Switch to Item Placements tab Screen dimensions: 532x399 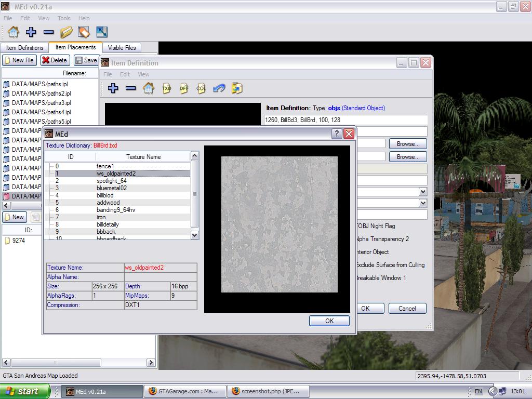[76, 47]
